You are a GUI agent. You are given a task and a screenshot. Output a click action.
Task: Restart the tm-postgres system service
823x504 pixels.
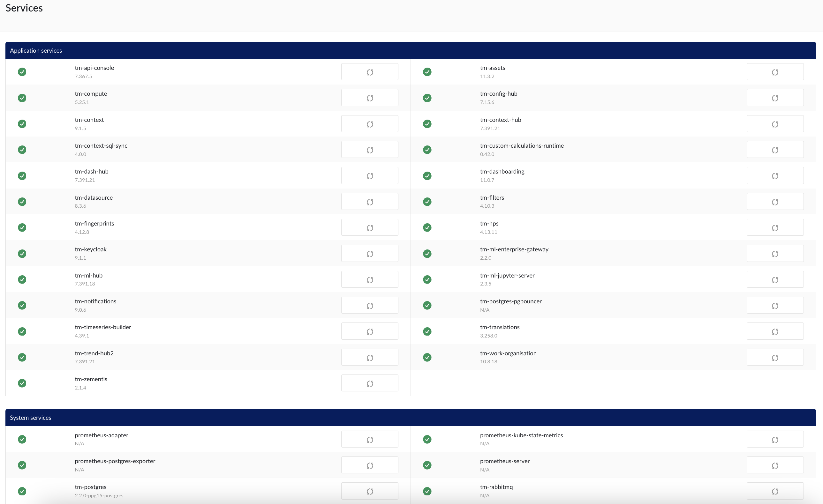coord(369,491)
